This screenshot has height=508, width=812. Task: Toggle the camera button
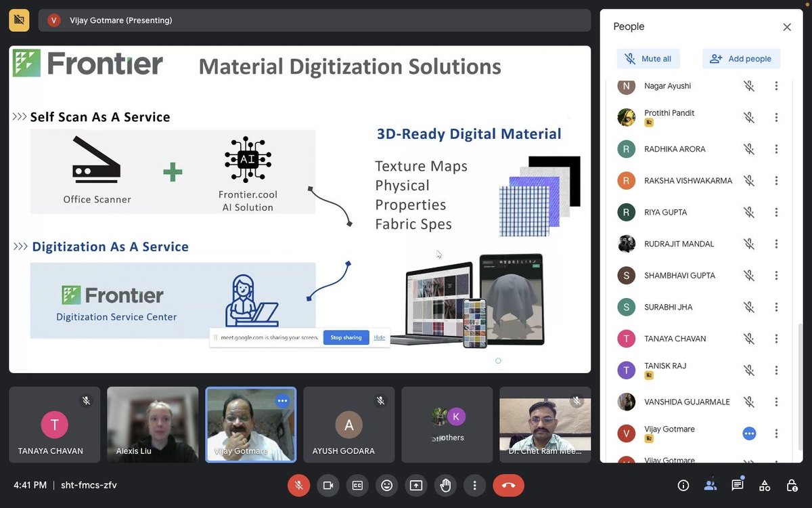point(328,485)
